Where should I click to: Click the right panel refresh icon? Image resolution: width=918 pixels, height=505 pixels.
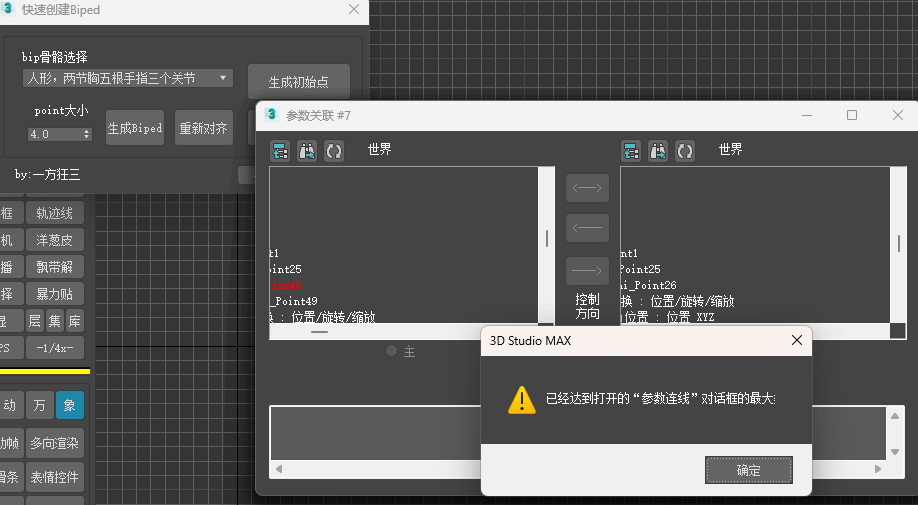[x=685, y=151]
